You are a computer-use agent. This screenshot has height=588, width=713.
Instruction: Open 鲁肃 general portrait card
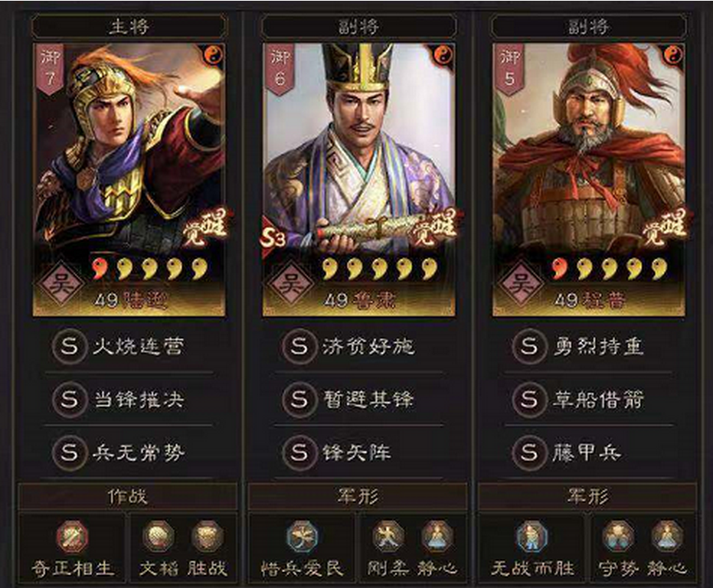(358, 180)
